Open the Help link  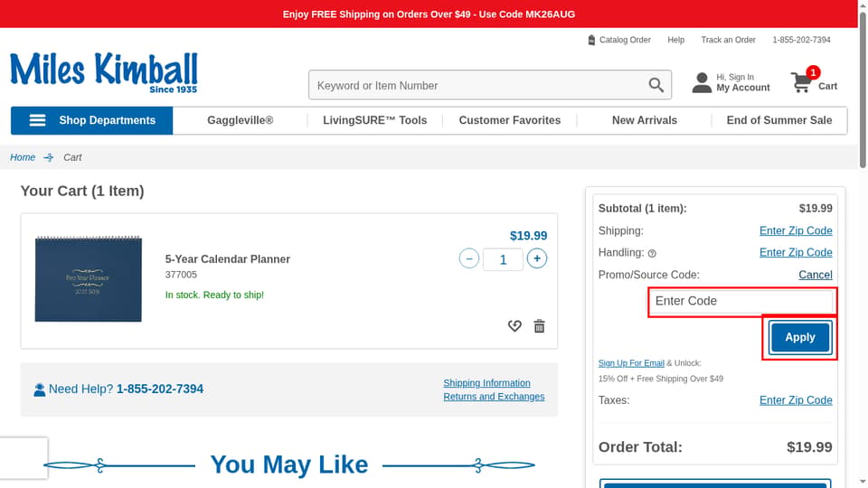click(676, 40)
